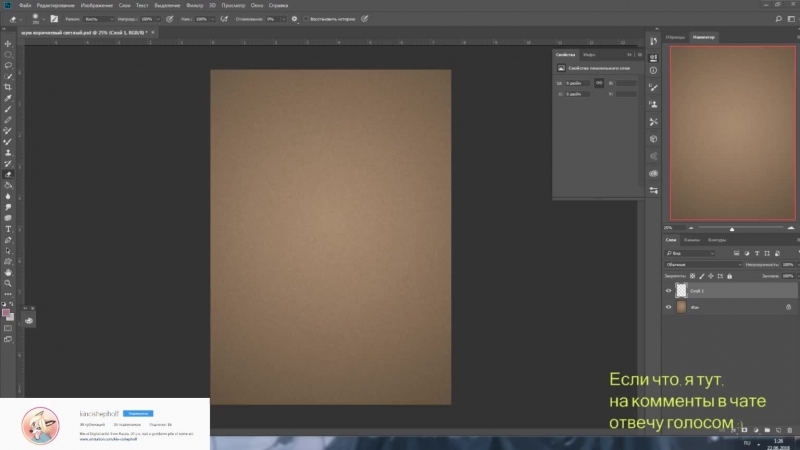Toggle lock image pixels brush icon

click(702, 276)
